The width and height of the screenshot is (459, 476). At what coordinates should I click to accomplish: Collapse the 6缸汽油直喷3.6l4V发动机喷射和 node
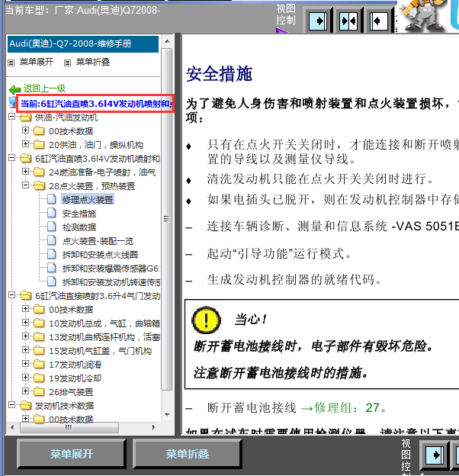click(x=12, y=158)
